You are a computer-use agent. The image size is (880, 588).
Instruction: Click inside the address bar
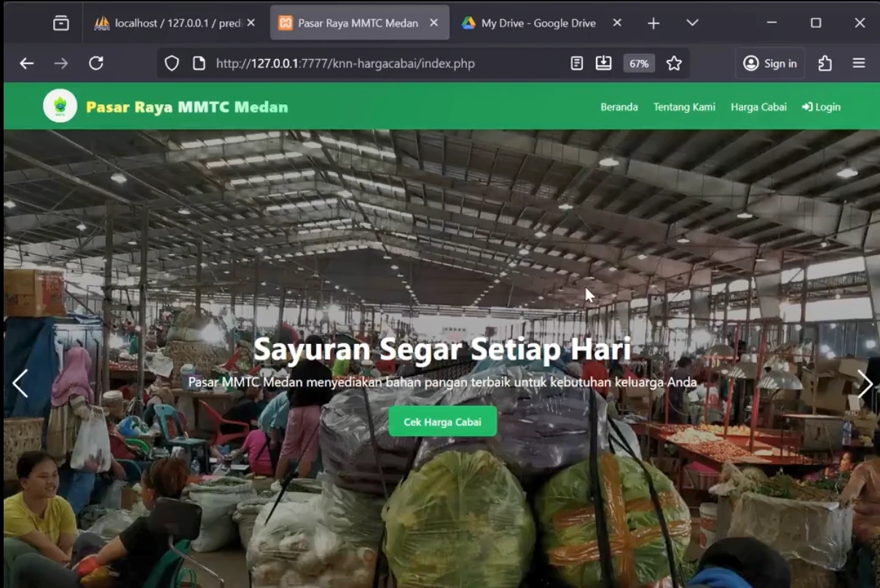(364, 63)
